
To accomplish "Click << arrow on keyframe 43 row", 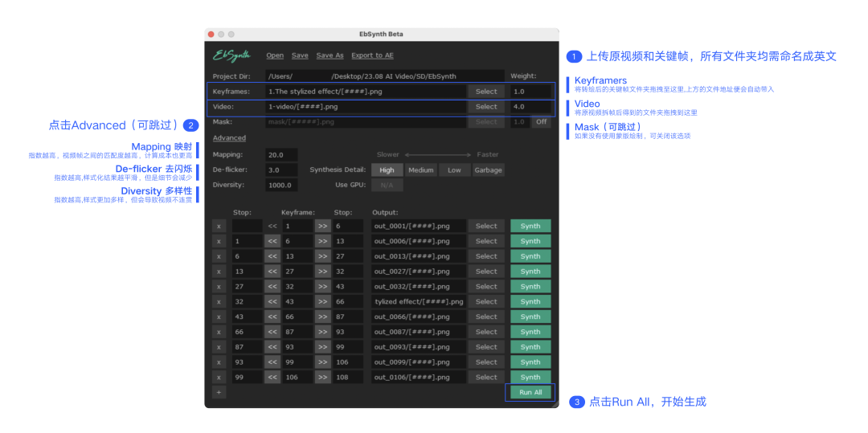I will 272,302.
